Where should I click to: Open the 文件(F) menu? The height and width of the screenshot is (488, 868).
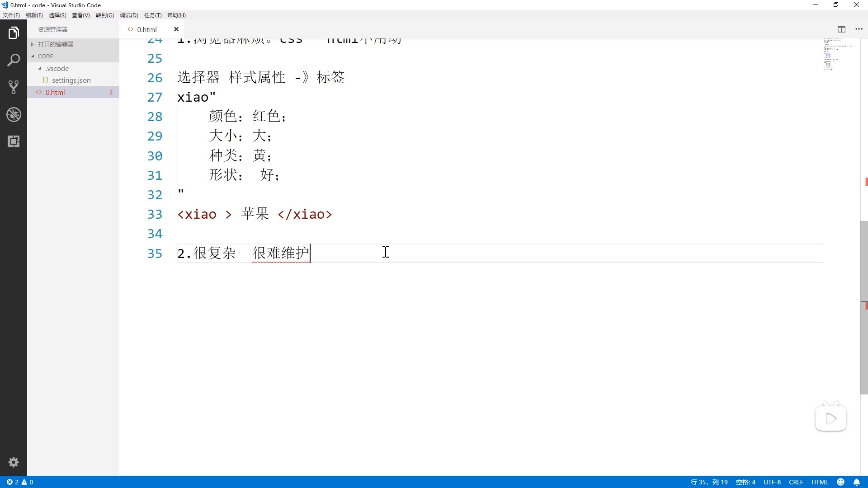pyautogui.click(x=11, y=15)
